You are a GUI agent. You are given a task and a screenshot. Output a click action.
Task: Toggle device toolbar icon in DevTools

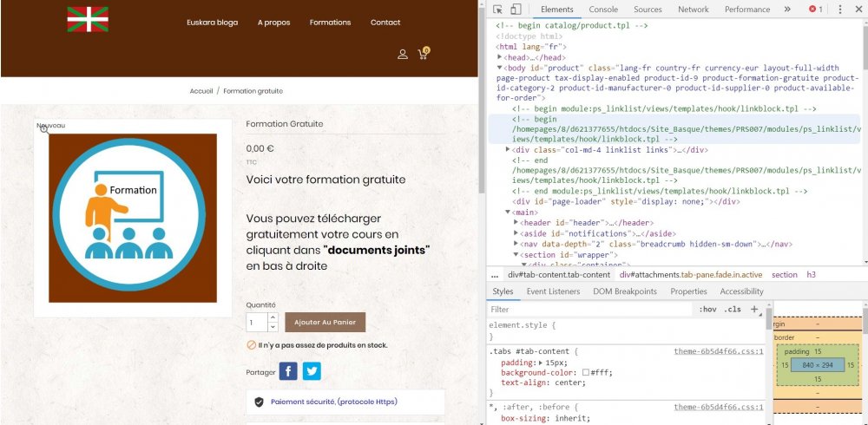click(x=516, y=10)
